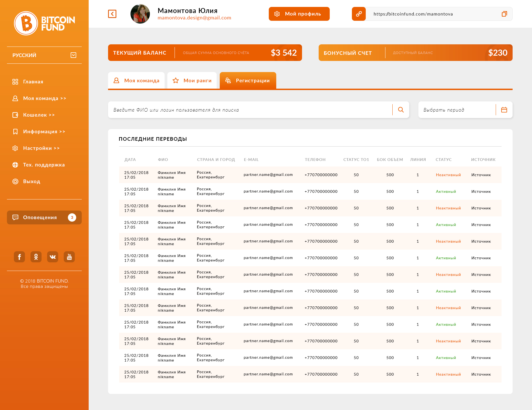Open the Odnoklassniki social icon
532x410 pixels.
pos(36,257)
